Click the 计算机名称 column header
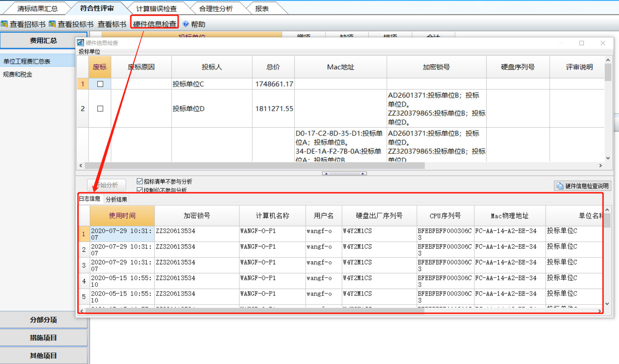 pyautogui.click(x=272, y=216)
